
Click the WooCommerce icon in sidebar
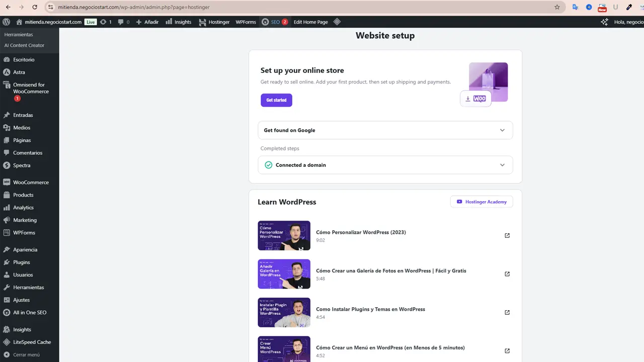pos(7,182)
